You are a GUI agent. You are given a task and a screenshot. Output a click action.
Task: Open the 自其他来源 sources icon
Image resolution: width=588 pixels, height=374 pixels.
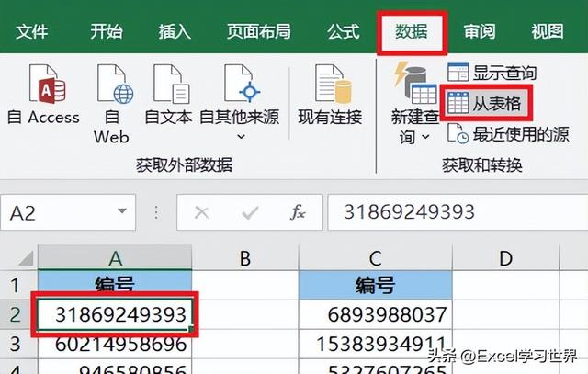(x=242, y=84)
